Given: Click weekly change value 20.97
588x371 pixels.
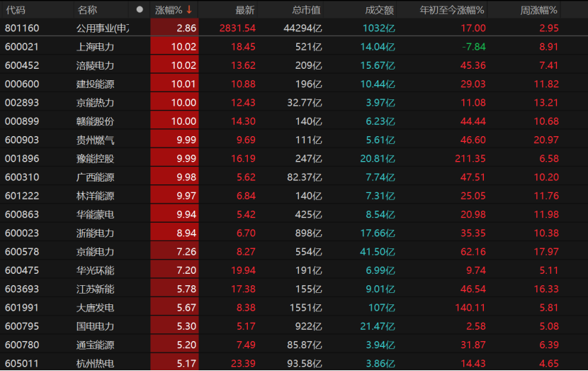Looking at the screenshot, I should pos(546,140).
